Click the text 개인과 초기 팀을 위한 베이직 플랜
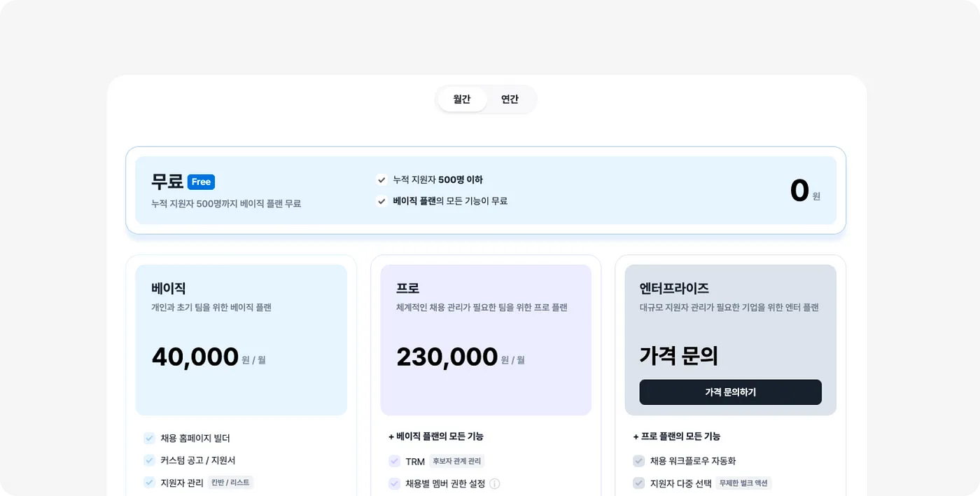 point(211,307)
